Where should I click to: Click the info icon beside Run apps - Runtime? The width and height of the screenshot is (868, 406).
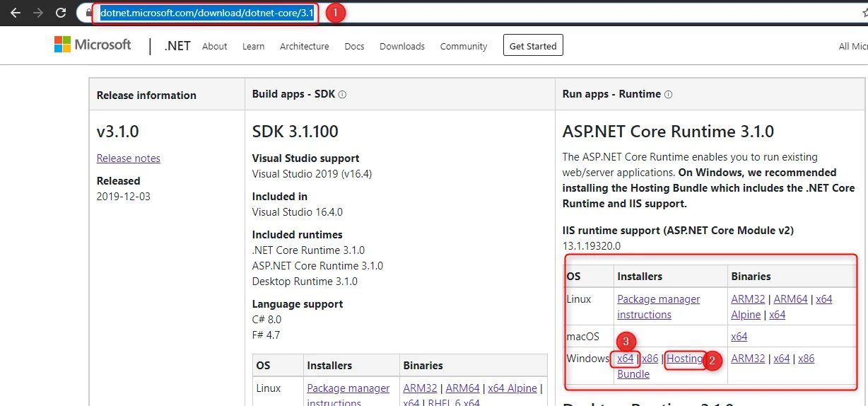[x=668, y=94]
